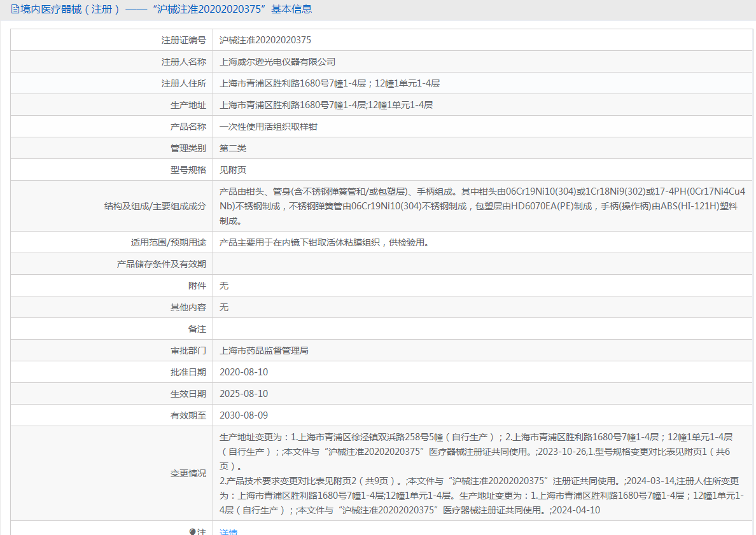Click the 批准日期 value 2020-08-10
This screenshot has height=535, width=756.
coord(244,372)
